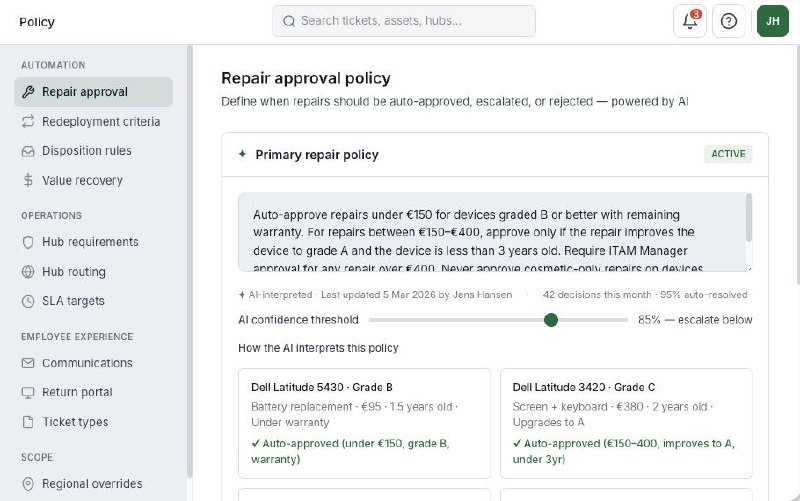Click the ACTIVE status badge
800x501 pixels.
point(728,154)
